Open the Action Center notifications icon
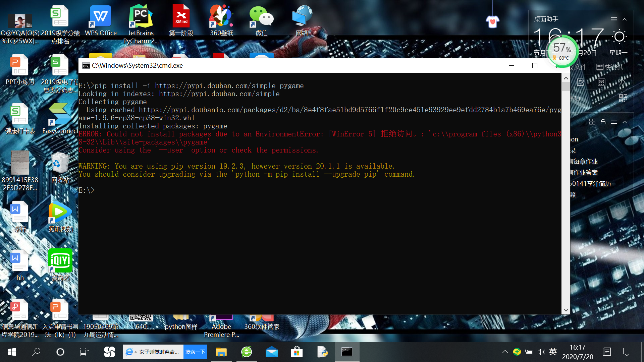This screenshot has width=644, height=362. pyautogui.click(x=627, y=352)
